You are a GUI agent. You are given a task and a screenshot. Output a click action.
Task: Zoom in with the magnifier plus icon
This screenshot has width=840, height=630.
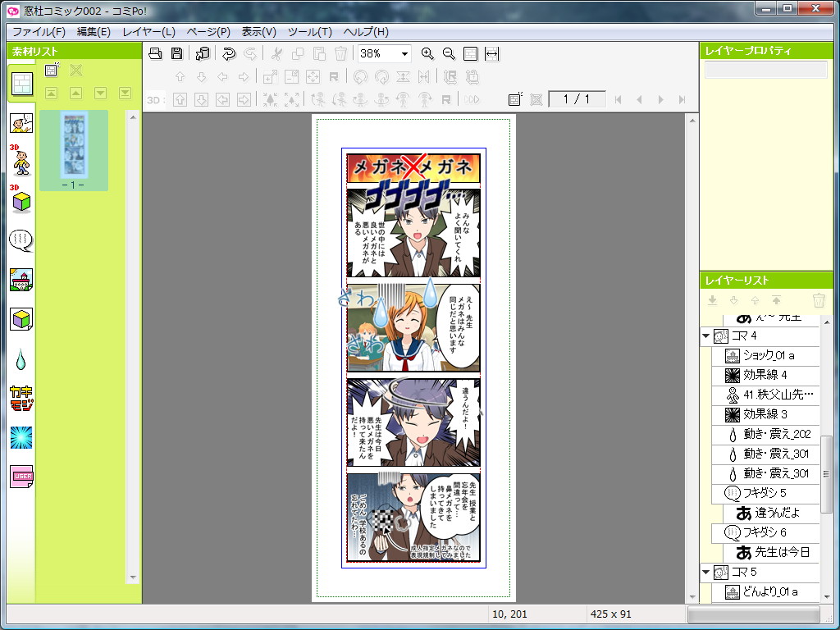[427, 53]
